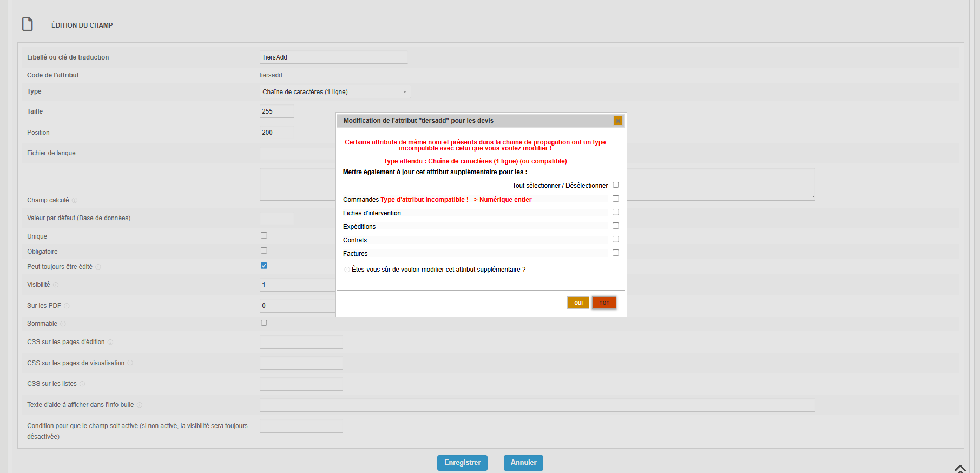Click the tiersadd attribute code text
The width and height of the screenshot is (980, 473).
pyautogui.click(x=271, y=75)
